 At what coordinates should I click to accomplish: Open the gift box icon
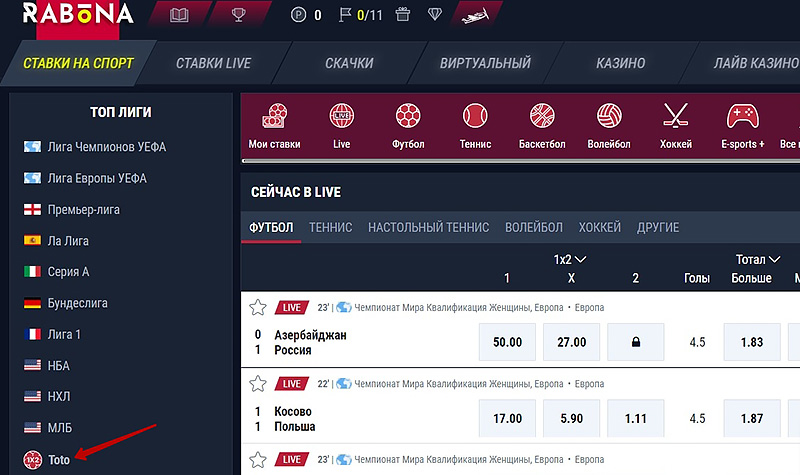pos(403,15)
